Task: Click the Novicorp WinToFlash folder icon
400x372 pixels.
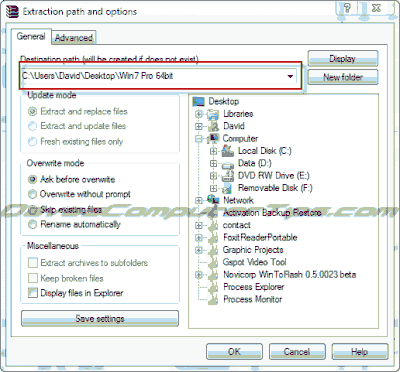Action: [x=213, y=275]
